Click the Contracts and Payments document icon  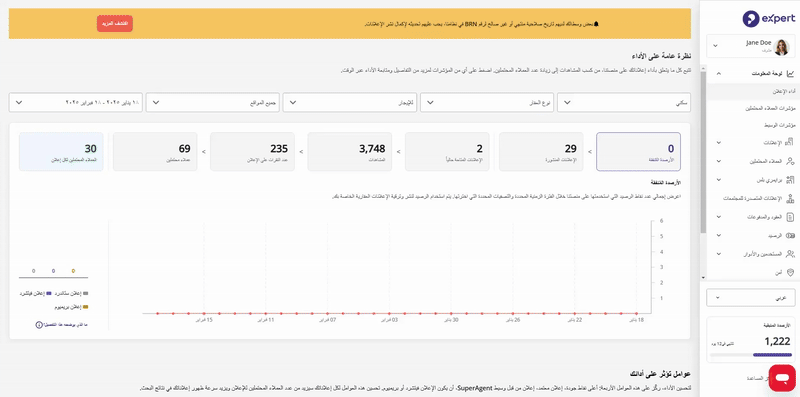[x=790, y=217]
